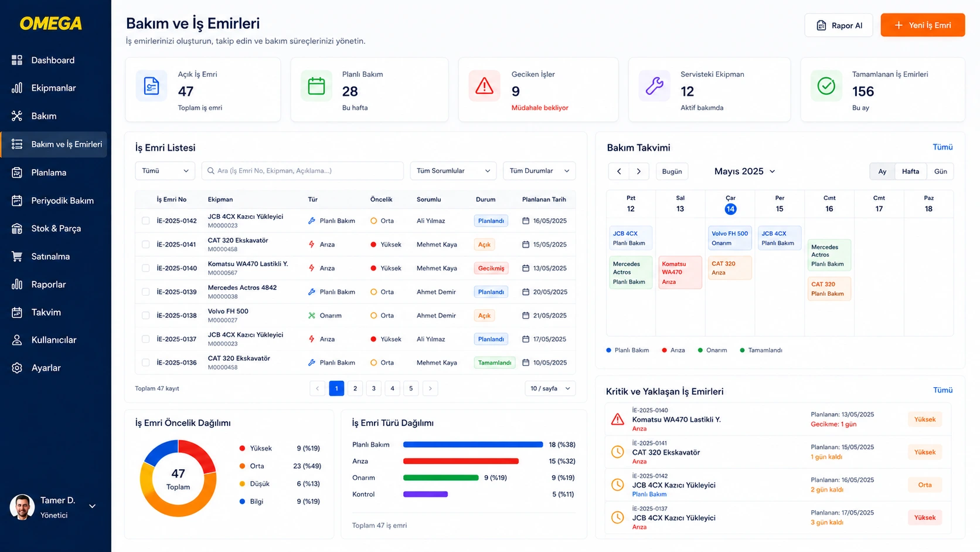The width and height of the screenshot is (980, 552).
Task: Click the Stok & Parça sidebar icon
Action: click(x=17, y=228)
